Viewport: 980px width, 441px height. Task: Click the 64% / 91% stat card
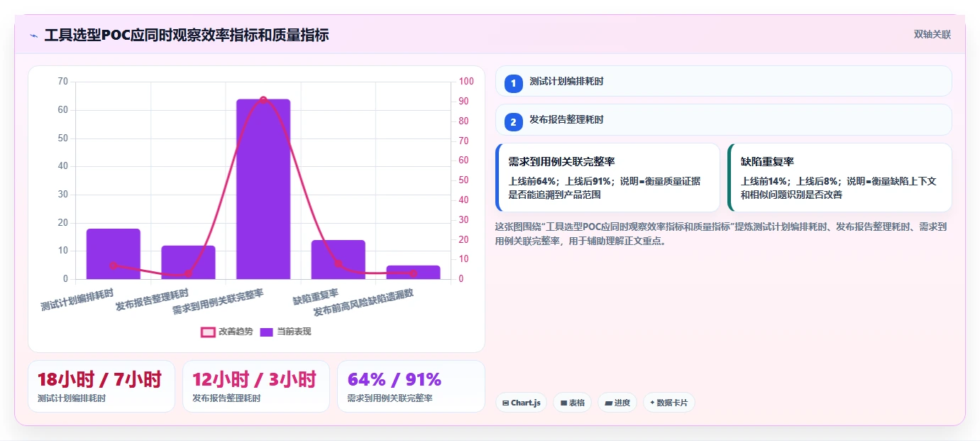click(411, 386)
